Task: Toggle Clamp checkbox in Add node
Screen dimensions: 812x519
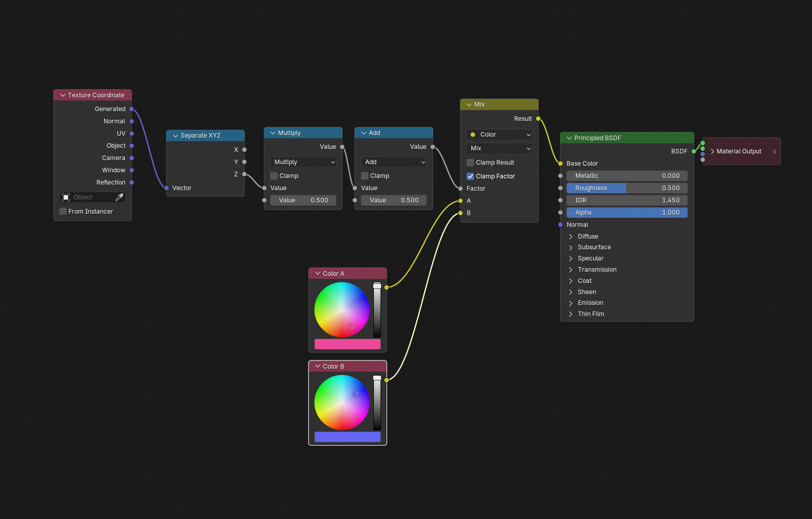Action: pyautogui.click(x=365, y=176)
